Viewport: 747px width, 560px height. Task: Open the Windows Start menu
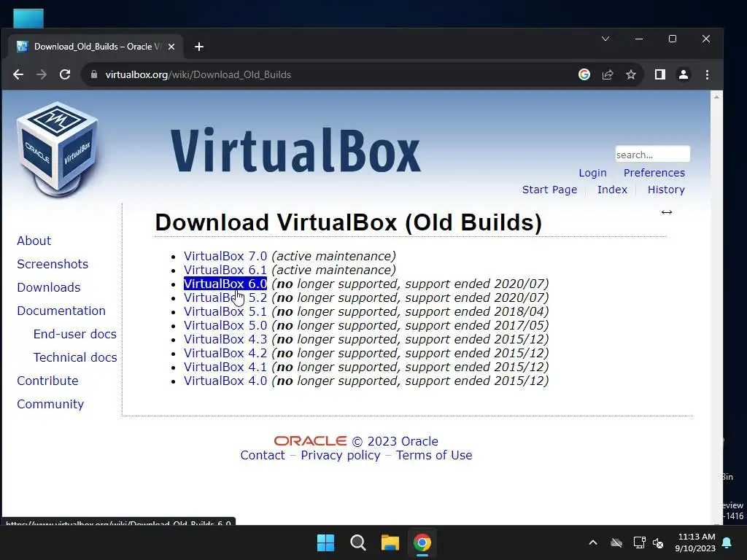click(x=326, y=542)
